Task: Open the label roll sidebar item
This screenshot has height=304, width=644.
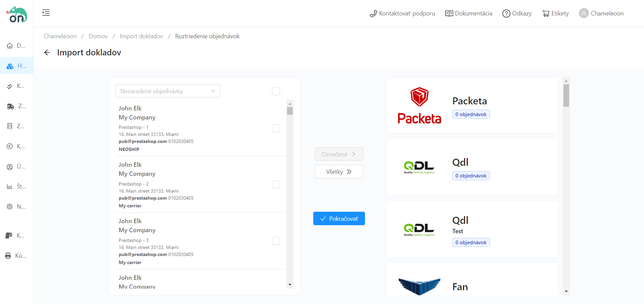Action: point(9,236)
